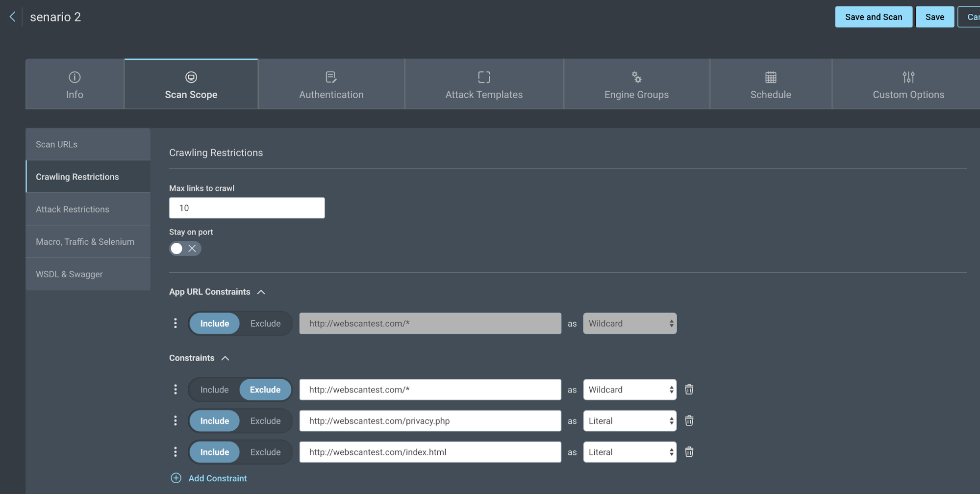Delete the index.html constraint with trash icon
The width and height of the screenshot is (980, 494).
(x=689, y=452)
